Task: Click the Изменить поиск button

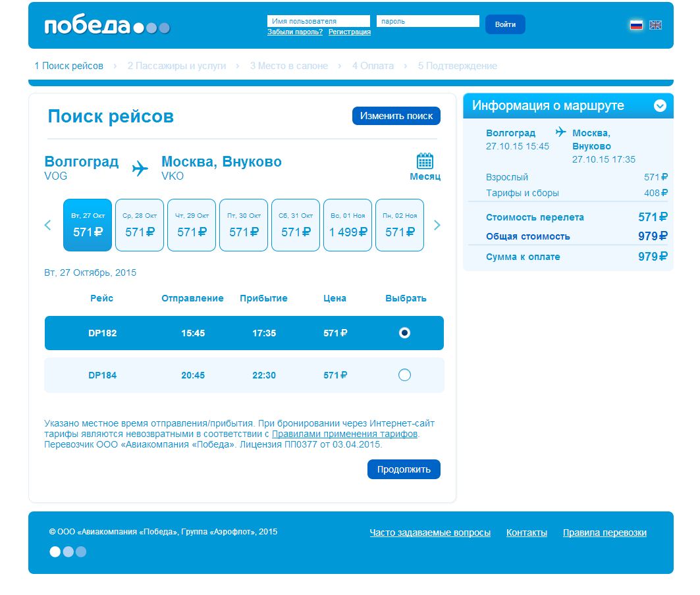Action: tap(396, 116)
